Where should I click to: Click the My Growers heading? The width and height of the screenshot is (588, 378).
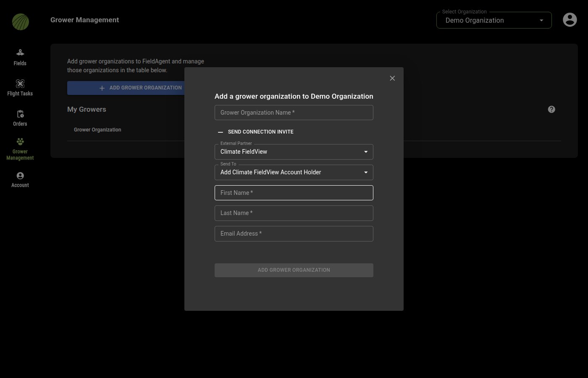(87, 109)
